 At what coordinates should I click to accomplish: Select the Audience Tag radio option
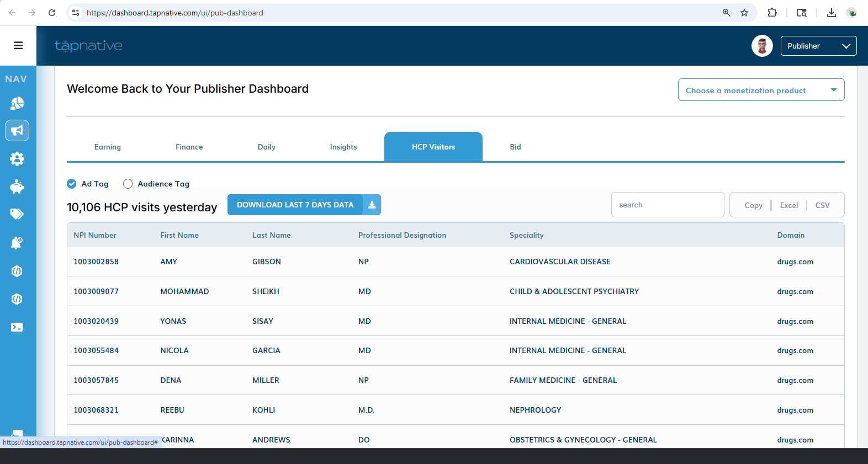[128, 184]
